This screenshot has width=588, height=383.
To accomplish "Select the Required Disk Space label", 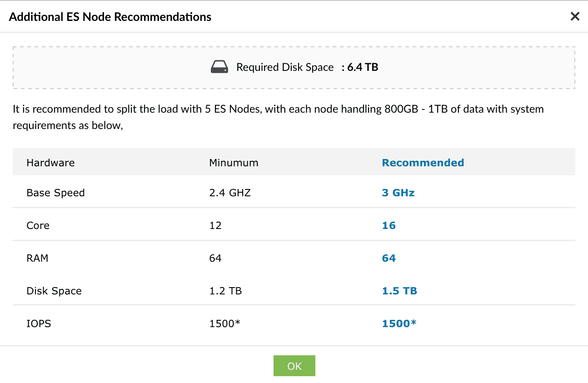I will [x=285, y=68].
